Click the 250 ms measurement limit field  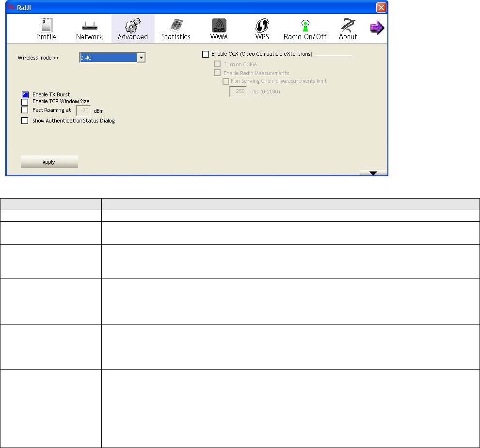pos(238,92)
